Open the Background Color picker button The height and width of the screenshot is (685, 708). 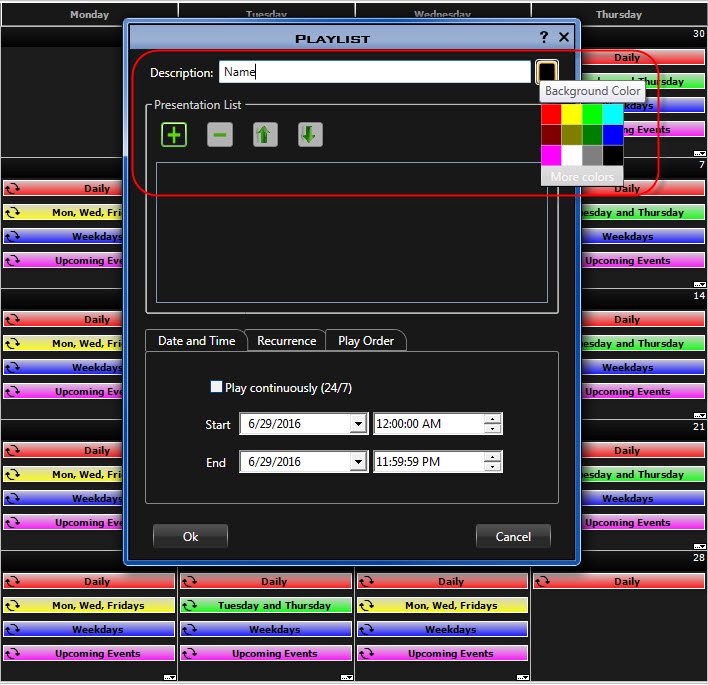547,72
